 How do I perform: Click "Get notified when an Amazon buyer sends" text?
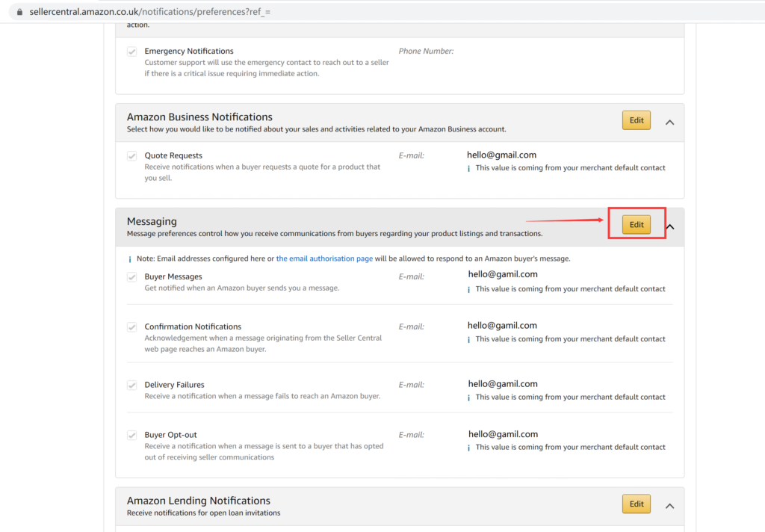tap(242, 288)
